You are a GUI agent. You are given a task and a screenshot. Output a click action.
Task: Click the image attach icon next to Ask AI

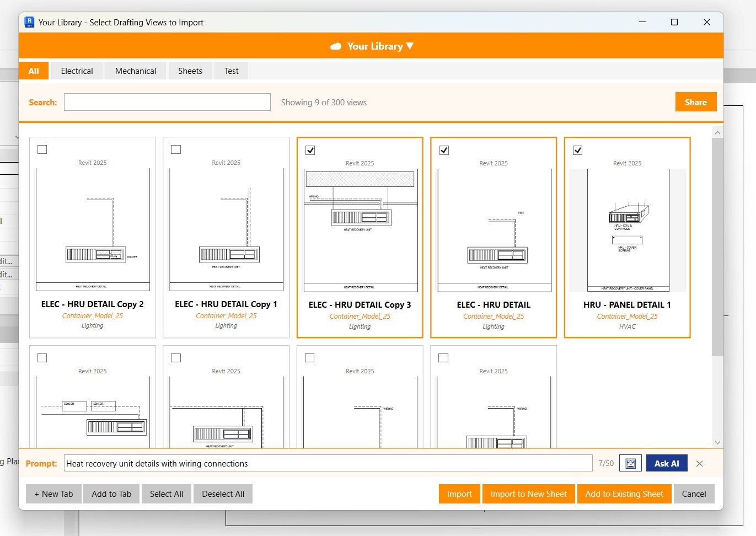(630, 463)
